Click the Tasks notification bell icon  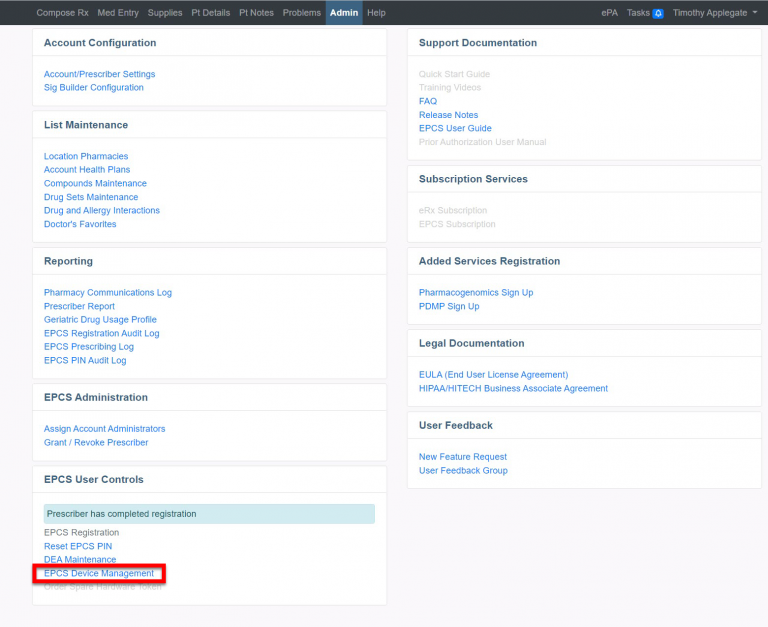[x=658, y=13]
